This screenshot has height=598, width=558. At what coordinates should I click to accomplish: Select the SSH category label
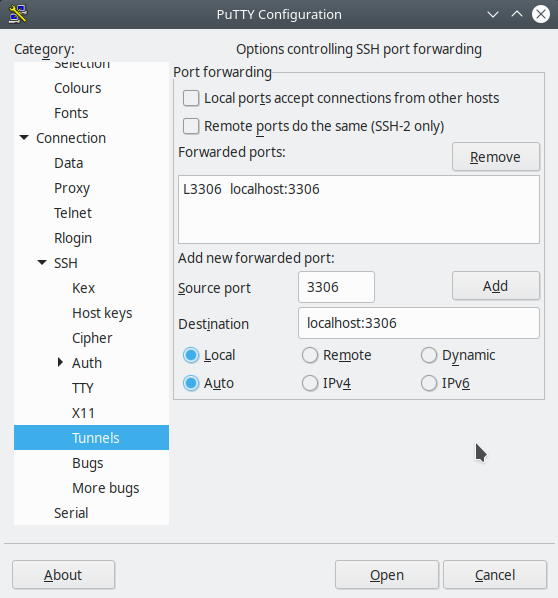[66, 263]
